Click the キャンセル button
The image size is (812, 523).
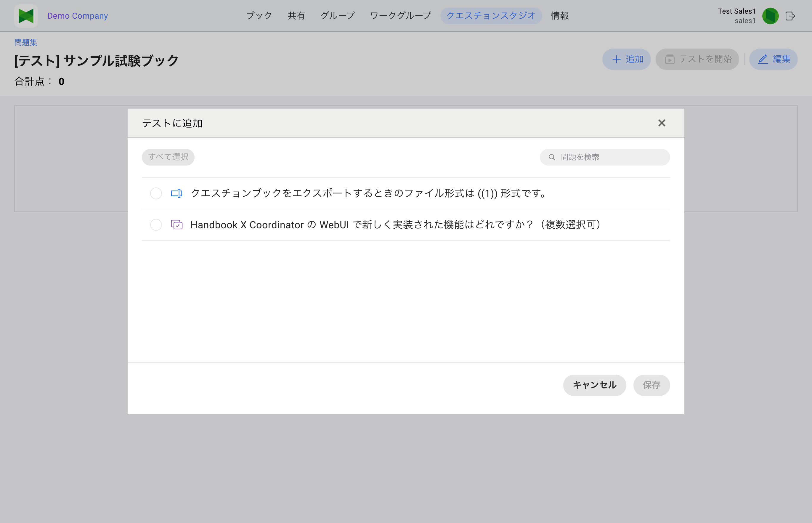click(594, 385)
